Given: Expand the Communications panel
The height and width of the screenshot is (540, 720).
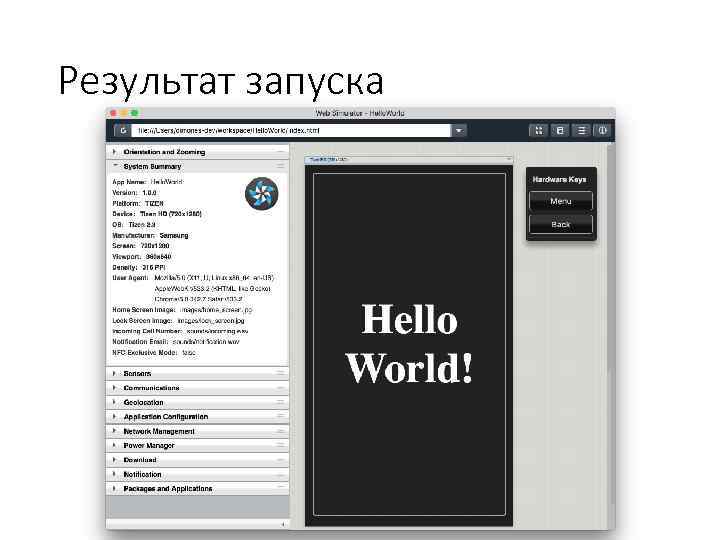Looking at the screenshot, I should pyautogui.click(x=197, y=388).
